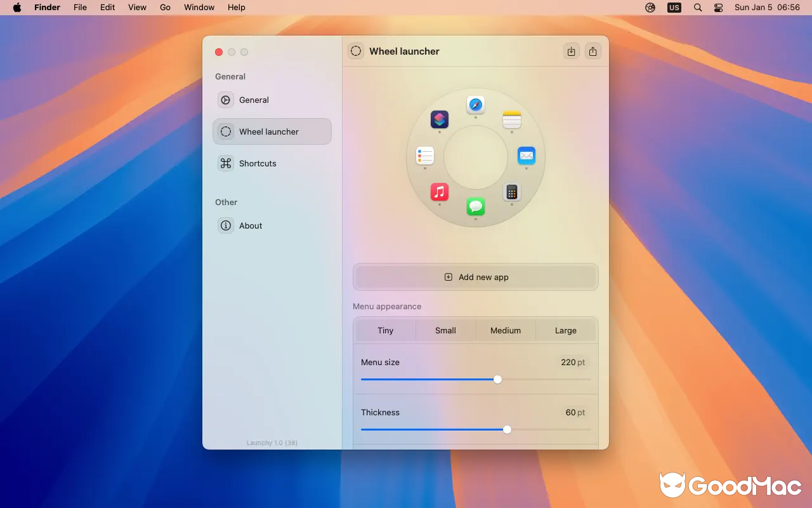812x508 pixels.
Task: Select the Music icon in the wheel
Action: (x=440, y=192)
